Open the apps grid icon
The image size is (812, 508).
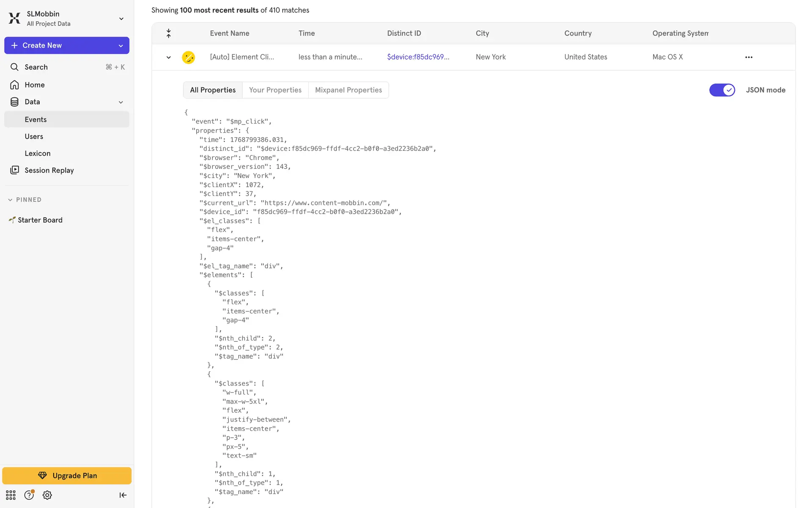pos(11,495)
